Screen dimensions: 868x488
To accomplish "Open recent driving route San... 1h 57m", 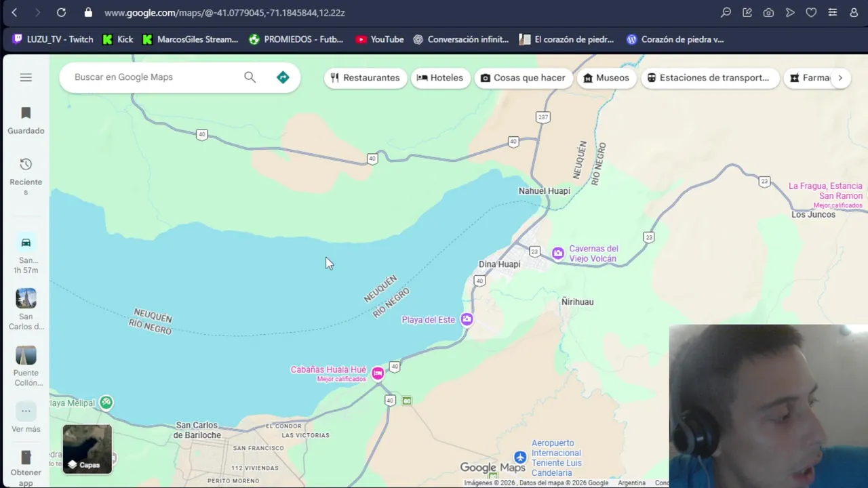I will pyautogui.click(x=26, y=254).
